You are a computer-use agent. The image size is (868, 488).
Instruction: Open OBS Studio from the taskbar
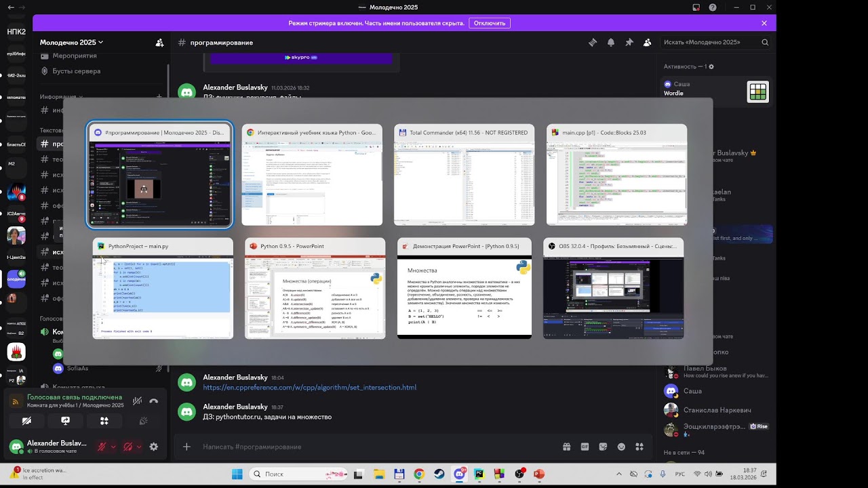click(519, 474)
